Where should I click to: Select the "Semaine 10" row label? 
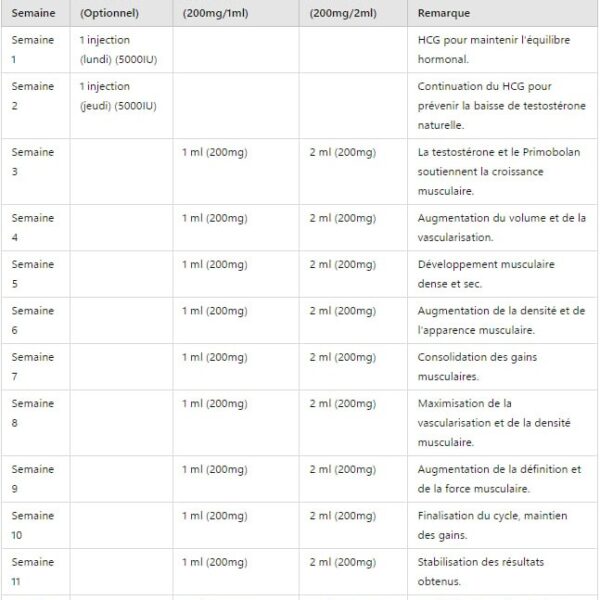coord(33,526)
